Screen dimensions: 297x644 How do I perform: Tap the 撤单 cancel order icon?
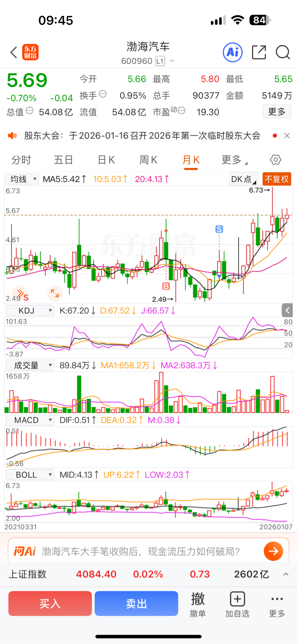click(198, 605)
